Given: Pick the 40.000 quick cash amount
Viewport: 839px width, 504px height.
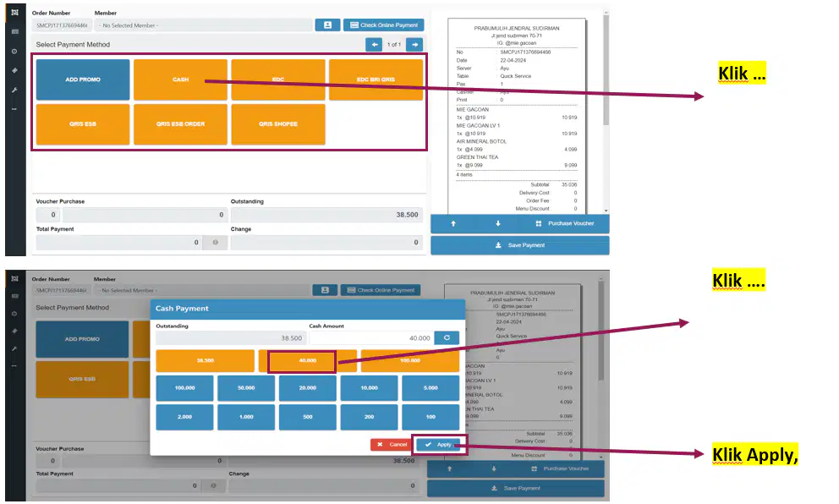Looking at the screenshot, I should (308, 360).
